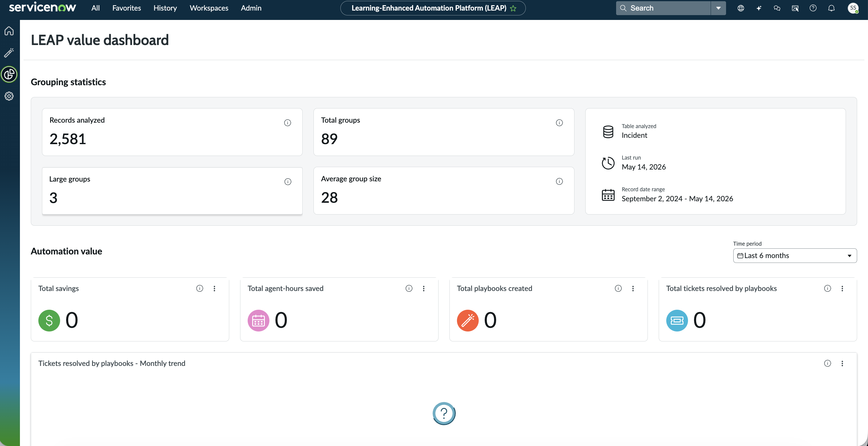The height and width of the screenshot is (446, 868).
Task: Show info for Records analyzed
Action: 288,123
